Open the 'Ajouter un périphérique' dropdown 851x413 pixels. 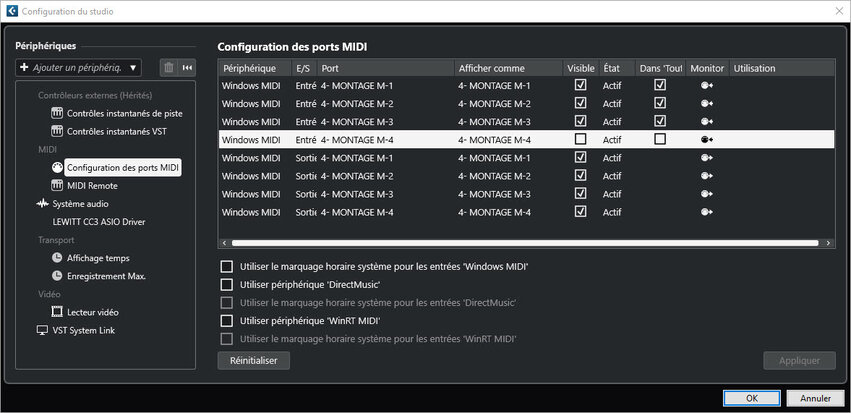pos(79,68)
